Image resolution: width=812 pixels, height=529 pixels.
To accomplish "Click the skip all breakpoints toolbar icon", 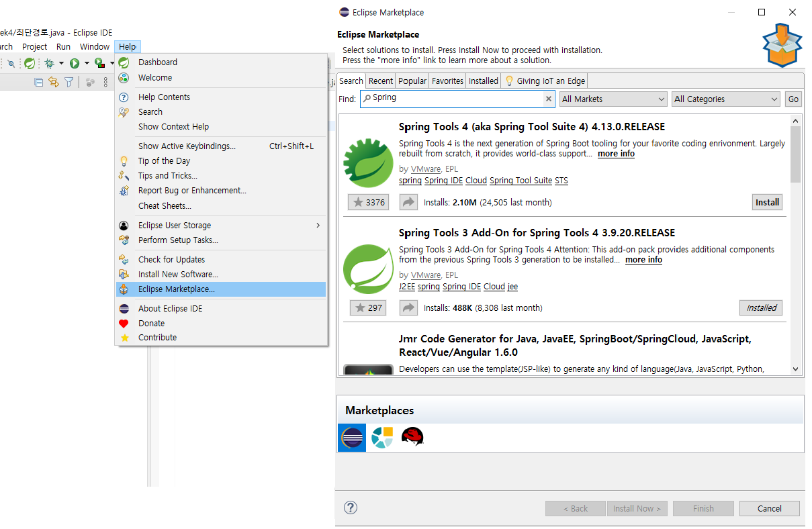I will click(11, 63).
